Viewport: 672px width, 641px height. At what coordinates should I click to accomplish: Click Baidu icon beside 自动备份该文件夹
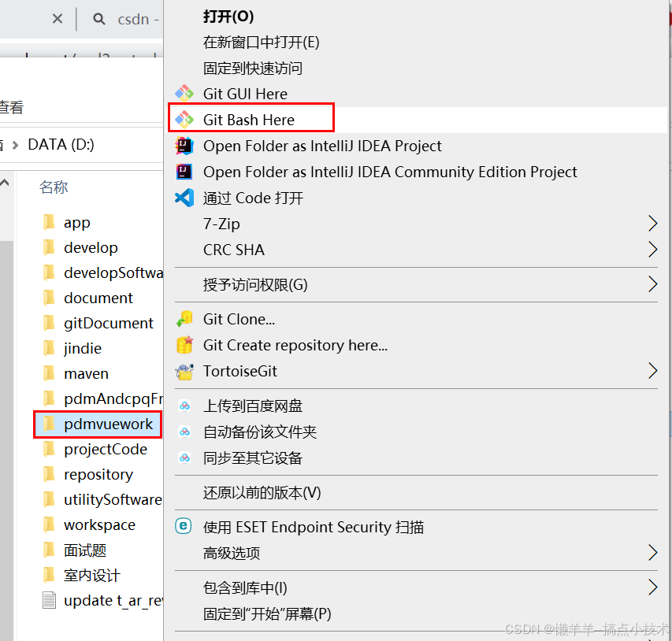tap(184, 432)
